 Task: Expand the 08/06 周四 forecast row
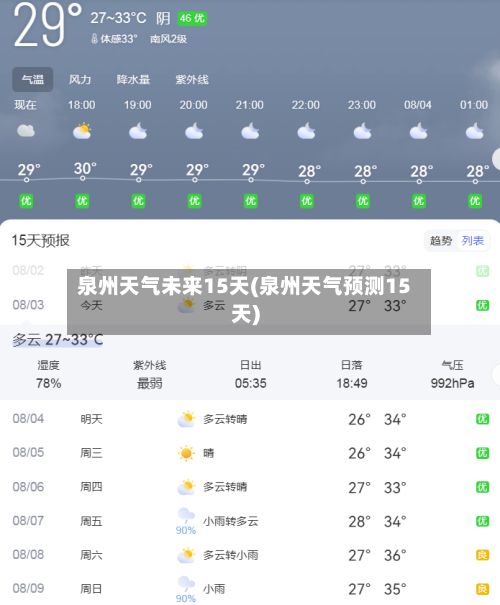coord(250,487)
